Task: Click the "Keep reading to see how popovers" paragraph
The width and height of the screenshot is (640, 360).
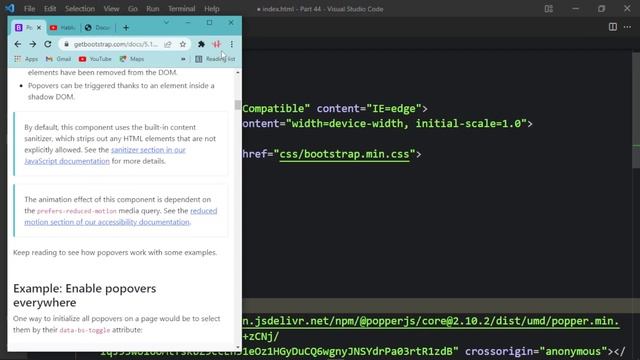Action: pos(115,252)
